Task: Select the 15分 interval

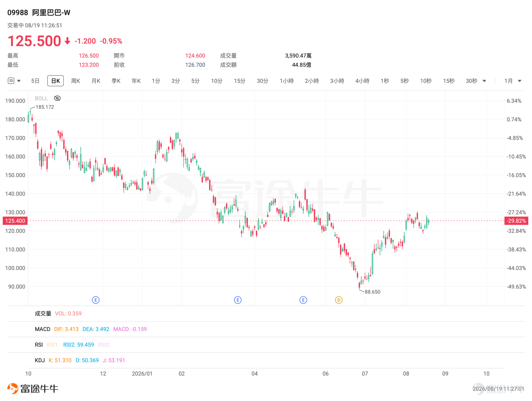Action: [x=239, y=81]
